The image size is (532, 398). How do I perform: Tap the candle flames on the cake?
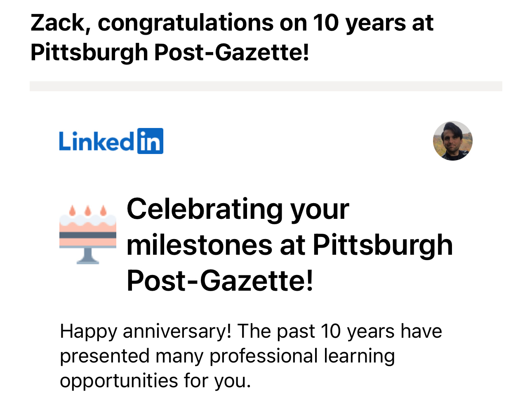87,211
